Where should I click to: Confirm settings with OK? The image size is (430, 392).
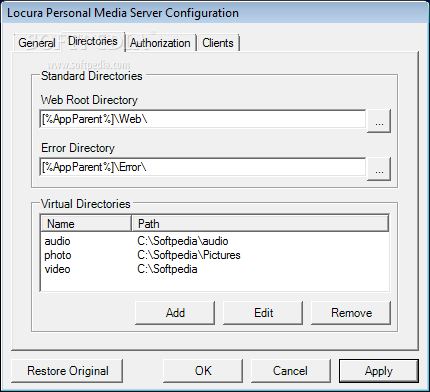click(203, 371)
